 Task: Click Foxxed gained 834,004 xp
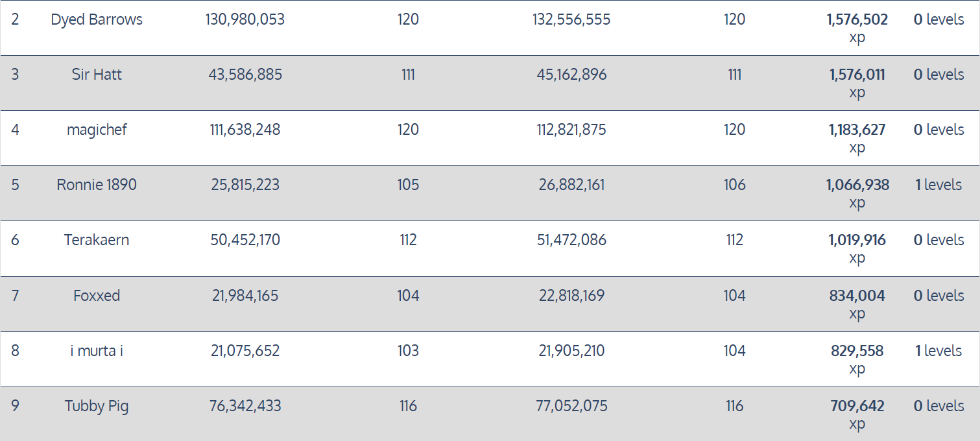(x=857, y=304)
